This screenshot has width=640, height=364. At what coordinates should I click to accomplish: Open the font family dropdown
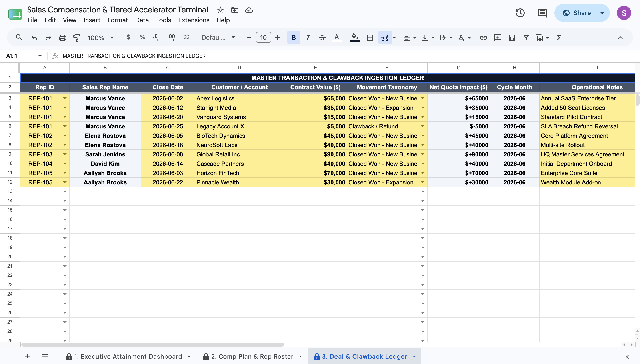click(x=218, y=38)
